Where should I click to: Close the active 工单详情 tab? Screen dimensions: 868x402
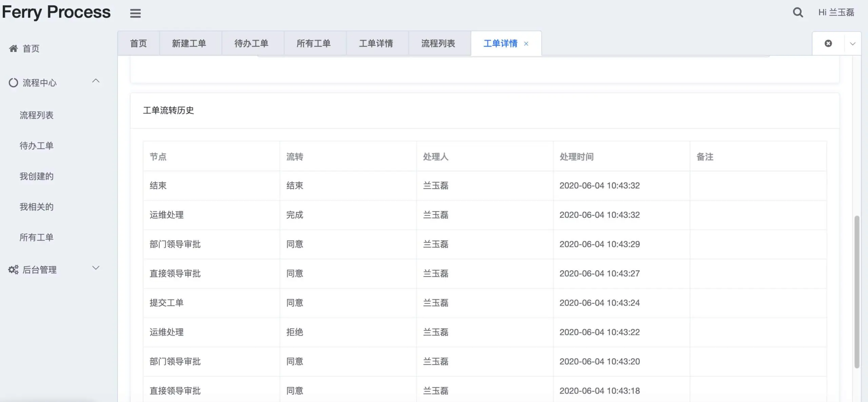526,43
